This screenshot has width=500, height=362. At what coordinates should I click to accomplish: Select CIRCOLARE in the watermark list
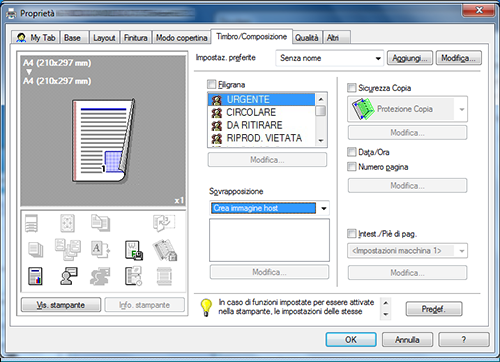click(x=261, y=112)
